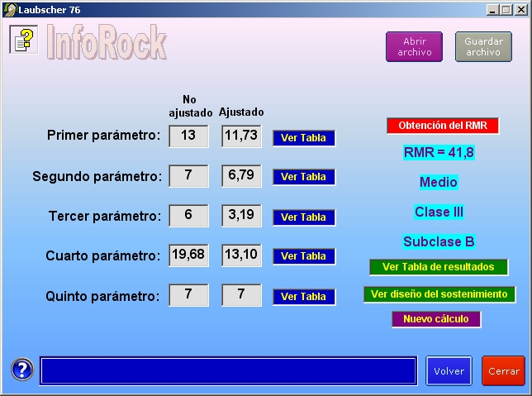Select the adjusted Tercer parámetro value 3,19
The height and width of the screenshot is (396, 532).
[x=241, y=215]
